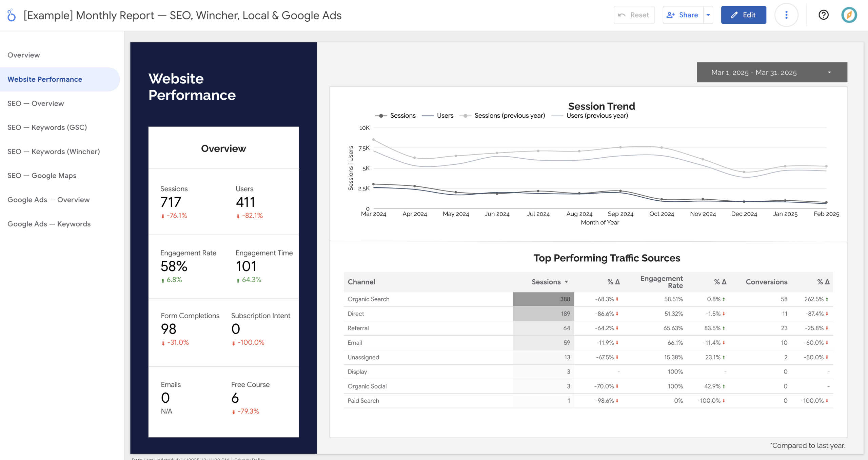Open the three-dot overflow menu
The height and width of the screenshot is (460, 868).
[786, 15]
